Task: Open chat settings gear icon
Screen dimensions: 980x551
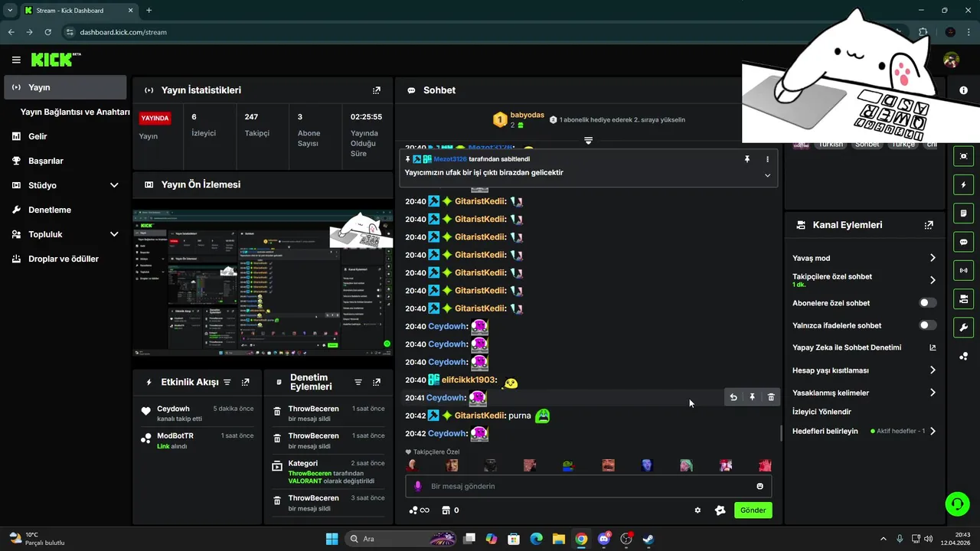Action: (697, 510)
